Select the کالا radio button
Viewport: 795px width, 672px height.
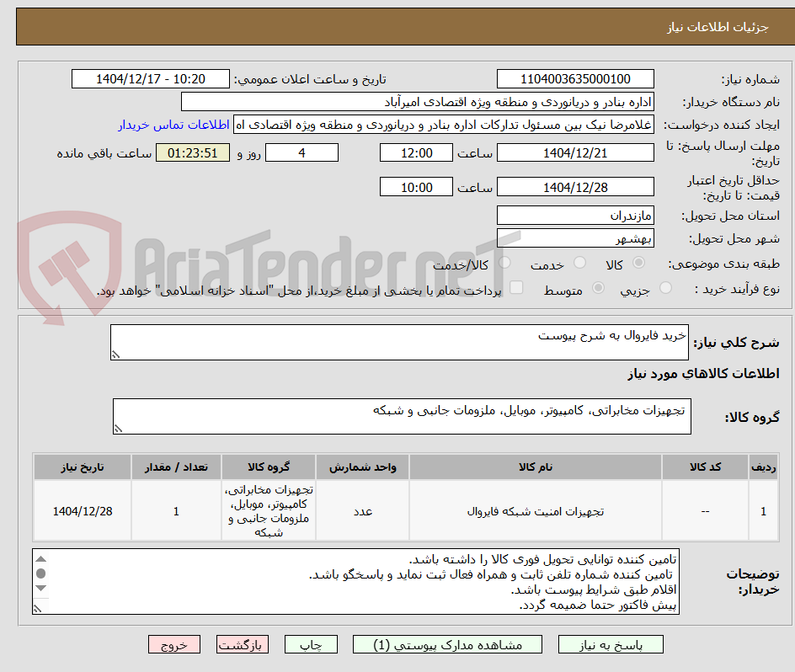coord(639,262)
